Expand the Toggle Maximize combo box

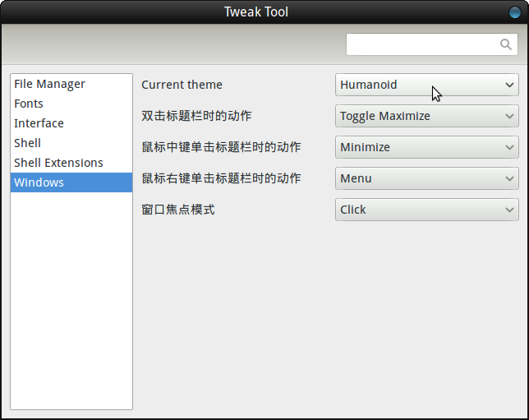point(427,116)
